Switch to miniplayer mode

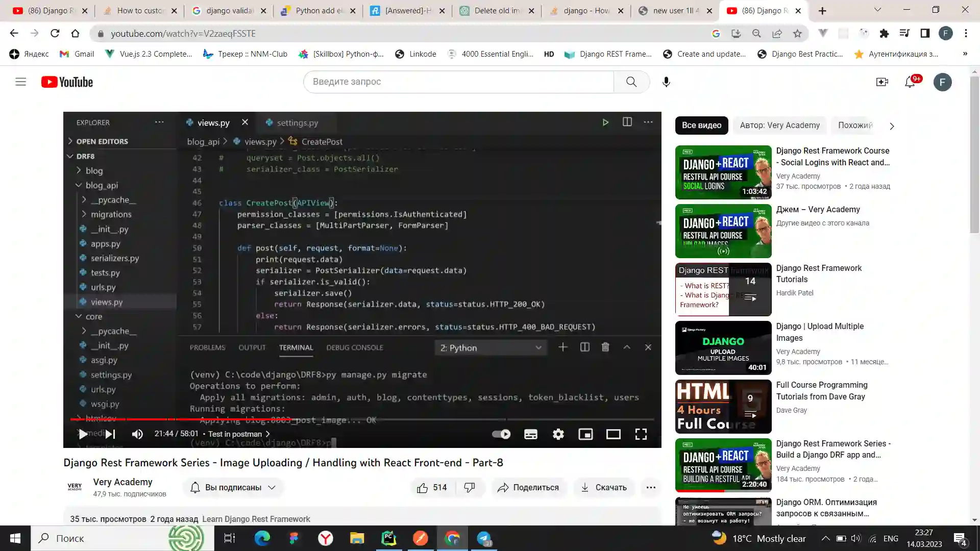pyautogui.click(x=585, y=434)
